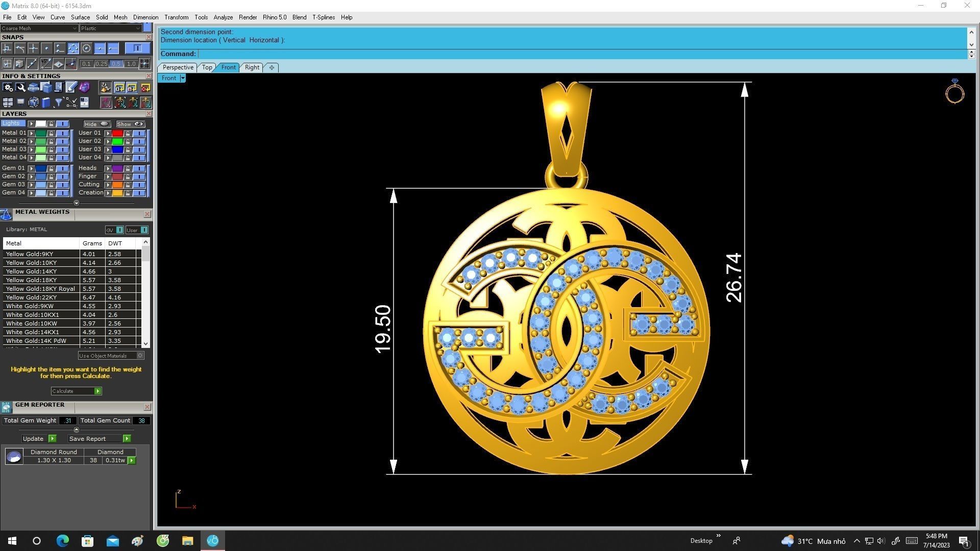
Task: Click the notes pencil icon in Info & Settings
Action: (71, 88)
